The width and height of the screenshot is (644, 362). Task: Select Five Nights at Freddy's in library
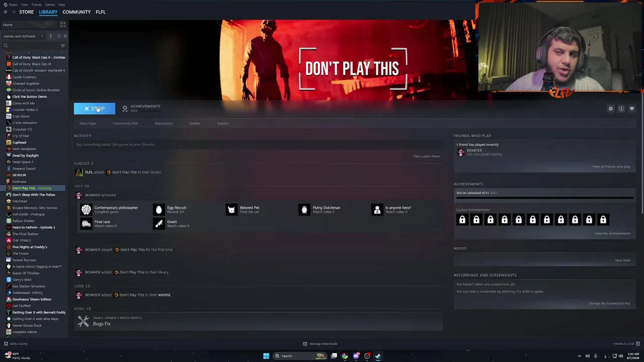30,247
